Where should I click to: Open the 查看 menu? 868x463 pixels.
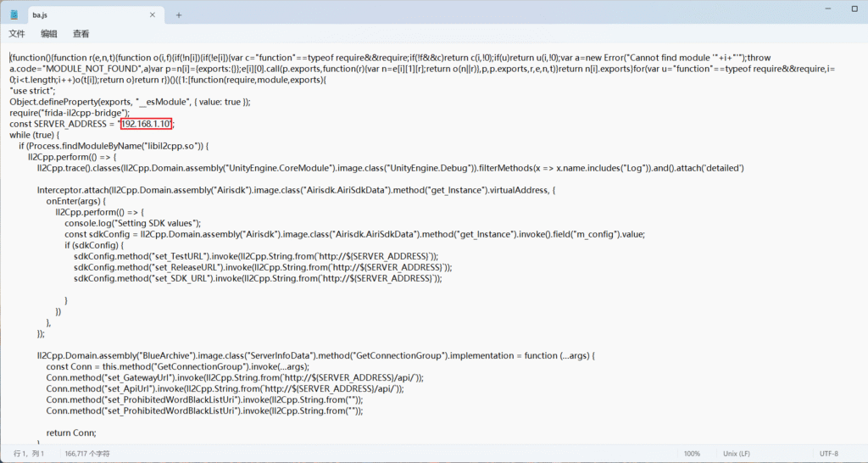coord(81,34)
